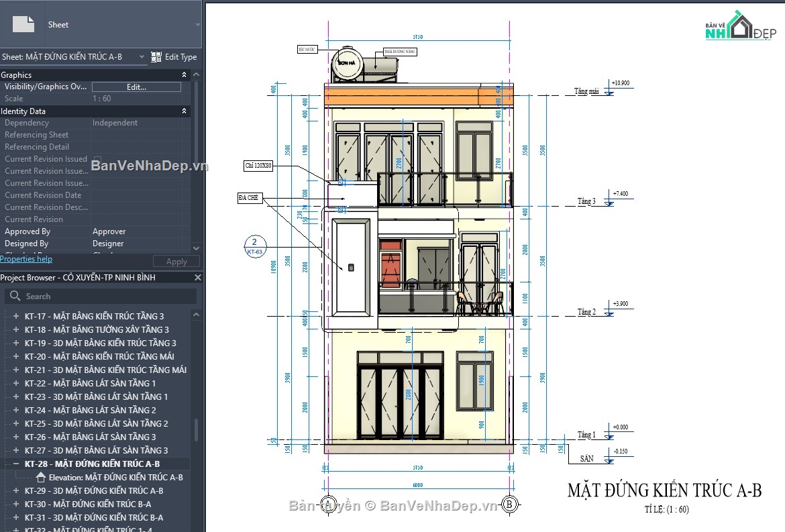Click the TỈ LỆ: (1 : 60) scale text
This screenshot has height=532, width=785.
pyautogui.click(x=666, y=509)
